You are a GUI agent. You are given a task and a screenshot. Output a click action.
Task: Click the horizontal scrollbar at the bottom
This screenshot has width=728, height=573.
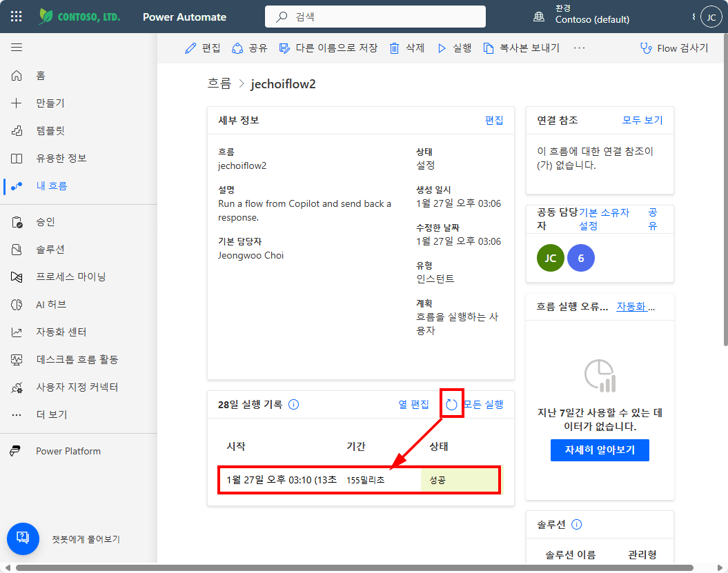pos(354,568)
